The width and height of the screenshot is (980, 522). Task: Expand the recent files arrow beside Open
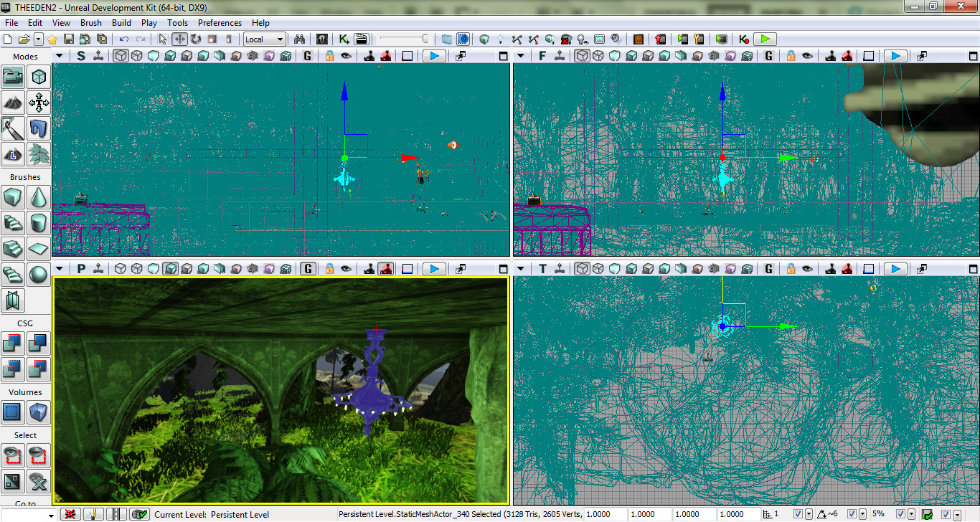point(38,39)
